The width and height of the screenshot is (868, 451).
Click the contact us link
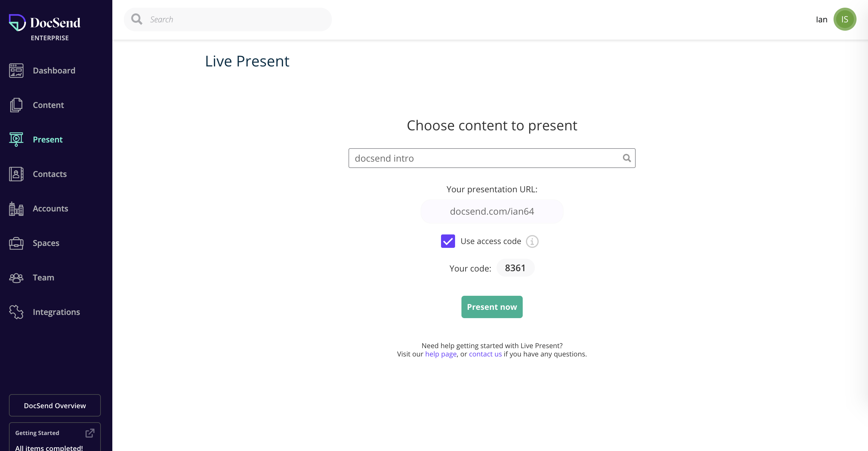pyautogui.click(x=485, y=354)
